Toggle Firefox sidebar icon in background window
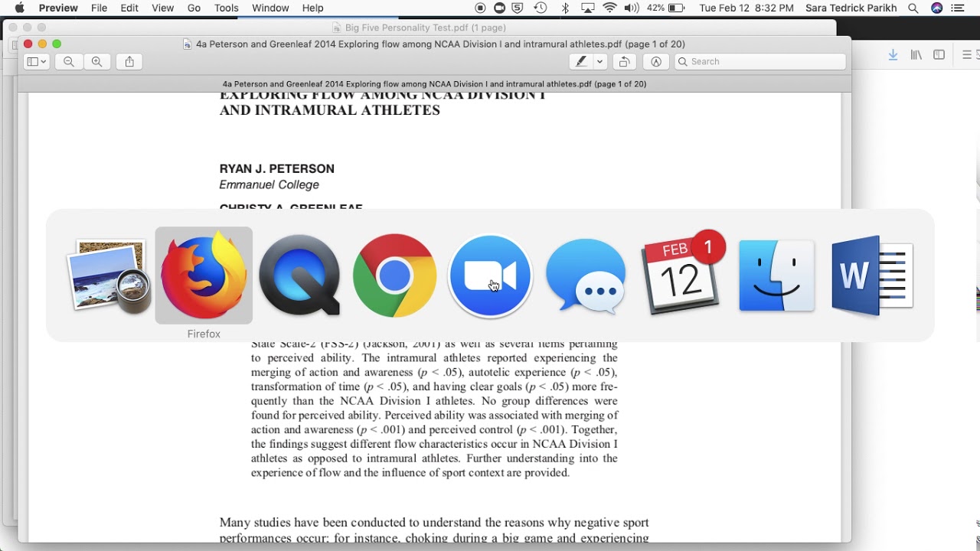This screenshot has width=980, height=551. pyautogui.click(x=939, y=55)
